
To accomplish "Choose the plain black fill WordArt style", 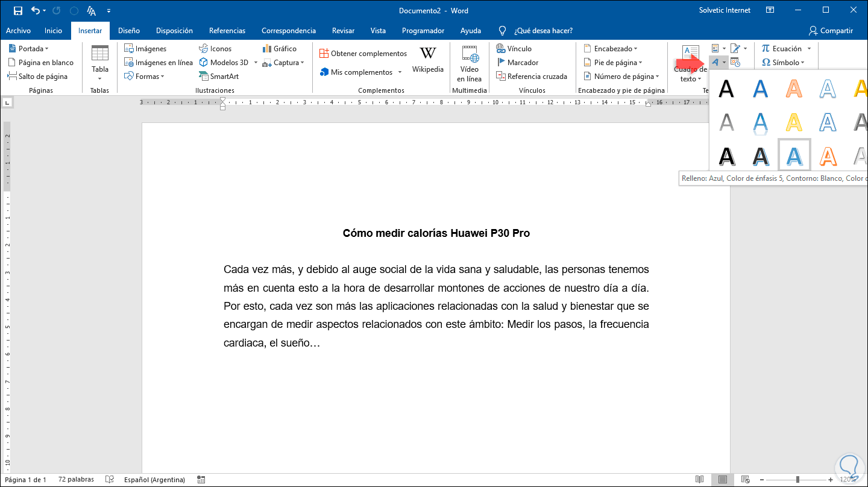I will click(x=728, y=89).
